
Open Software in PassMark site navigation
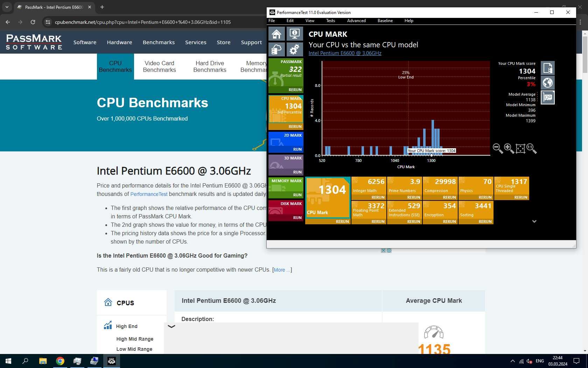(85, 42)
